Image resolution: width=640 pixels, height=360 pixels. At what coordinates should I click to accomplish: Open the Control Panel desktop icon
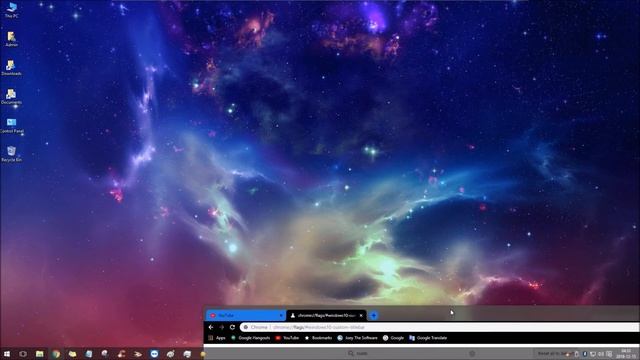pyautogui.click(x=11, y=125)
